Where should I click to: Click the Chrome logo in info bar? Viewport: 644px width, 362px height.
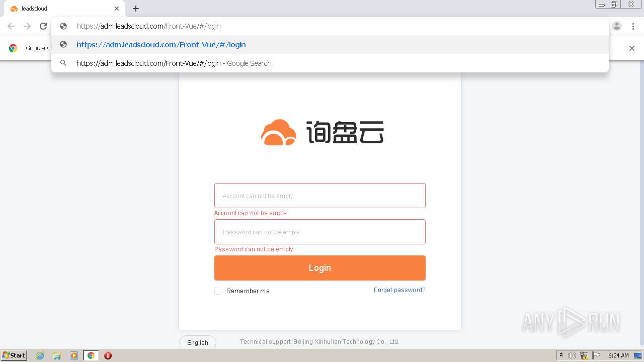[x=14, y=48]
